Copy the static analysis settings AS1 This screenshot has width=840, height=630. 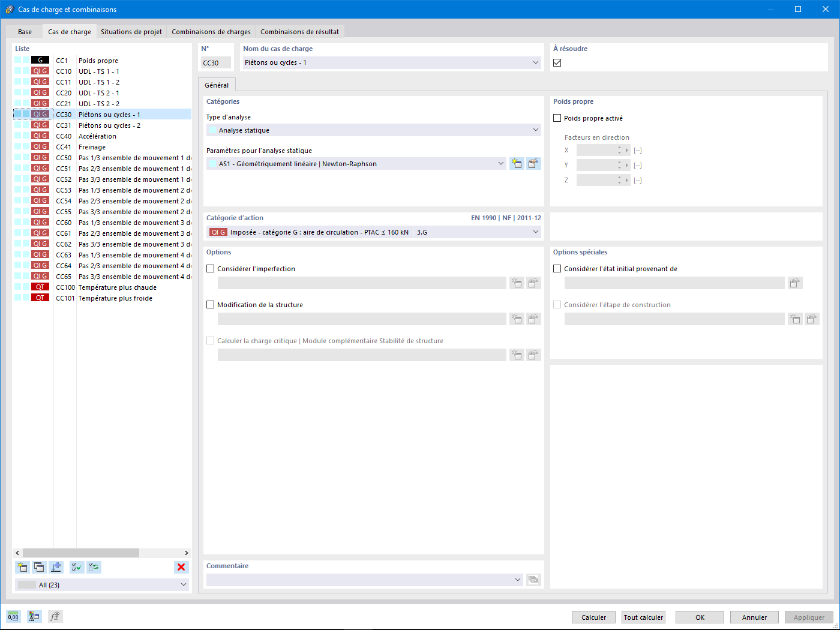point(533,163)
